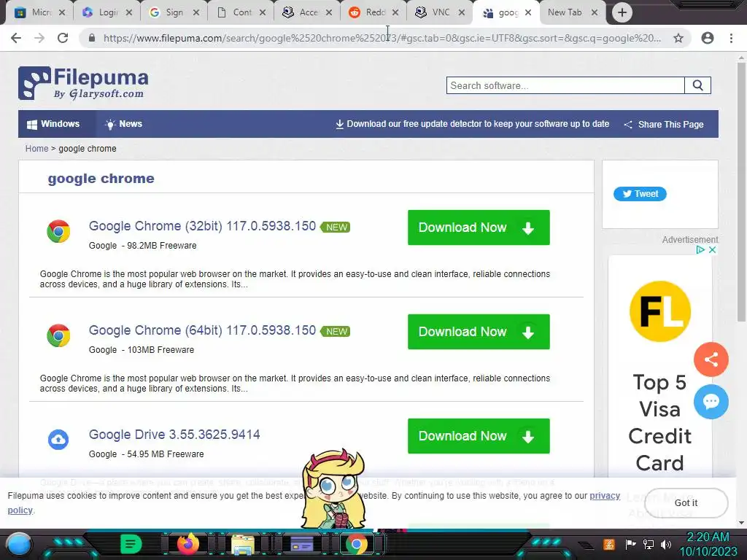747x560 pixels.
Task: Open the green notes taskbar icon
Action: tap(131, 544)
